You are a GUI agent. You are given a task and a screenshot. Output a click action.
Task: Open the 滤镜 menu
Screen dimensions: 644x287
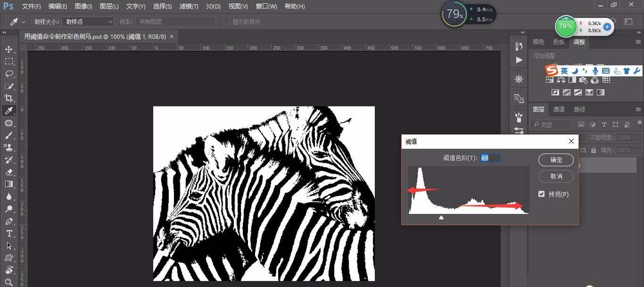tap(189, 6)
